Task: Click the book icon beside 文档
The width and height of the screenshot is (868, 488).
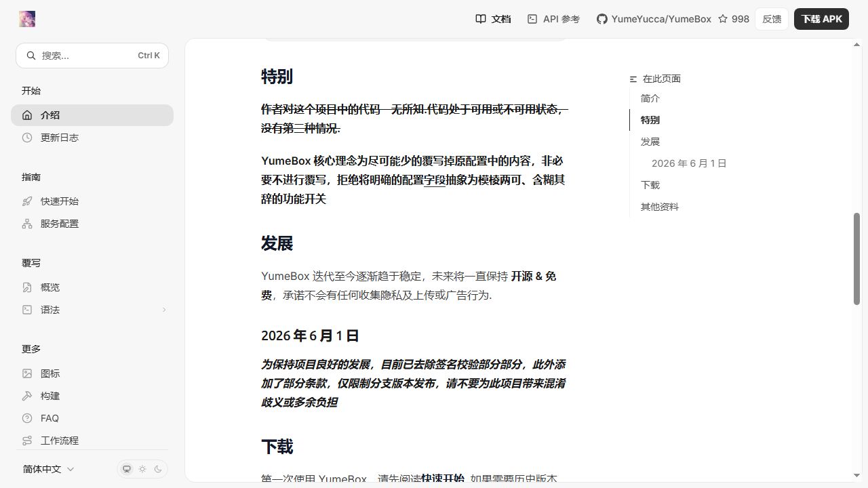Action: (481, 19)
